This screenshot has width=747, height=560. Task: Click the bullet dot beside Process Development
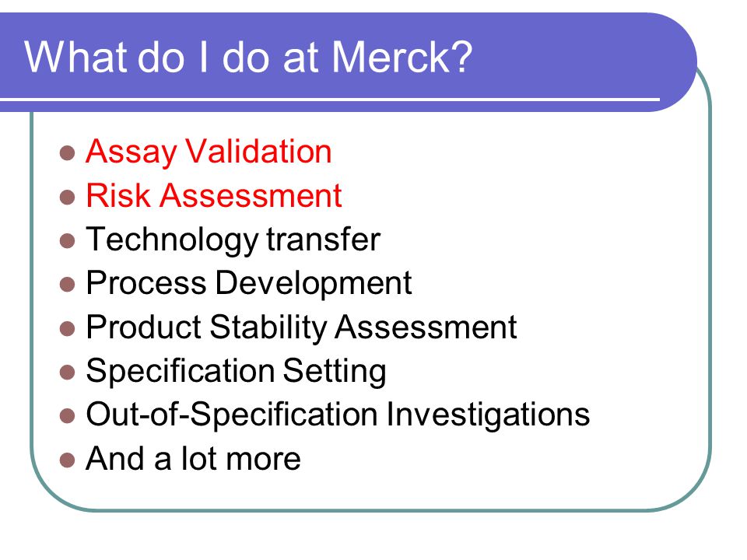[x=67, y=285]
